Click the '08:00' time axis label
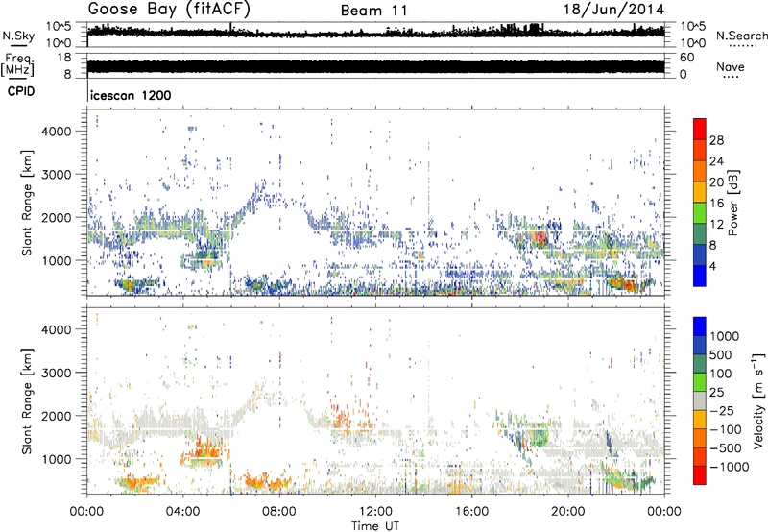768x532 pixels. (x=279, y=512)
